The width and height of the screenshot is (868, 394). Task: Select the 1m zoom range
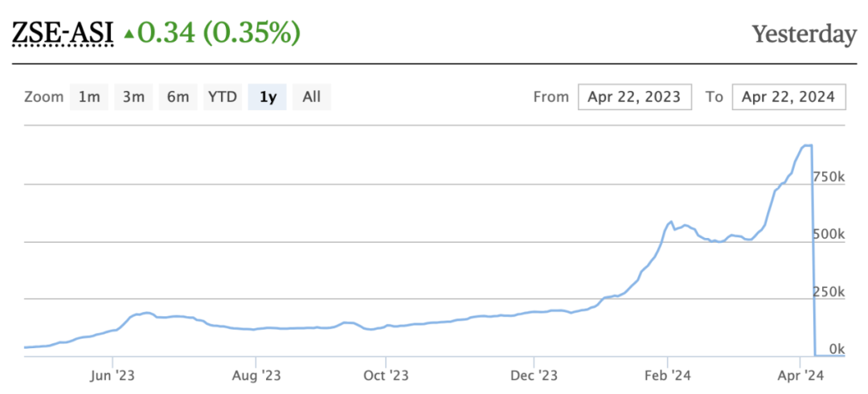pos(89,97)
